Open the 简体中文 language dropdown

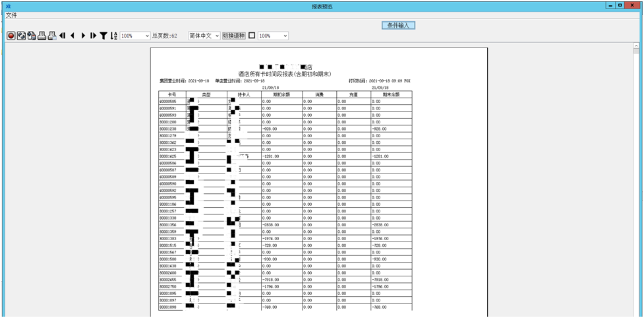click(204, 36)
